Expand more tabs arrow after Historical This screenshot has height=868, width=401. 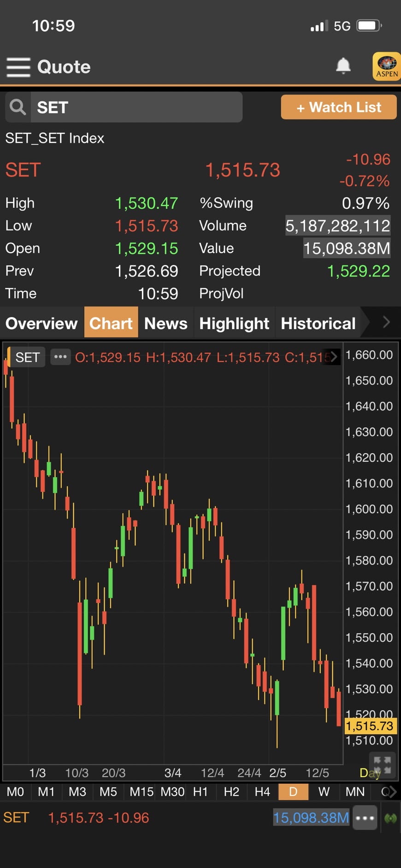pyautogui.click(x=386, y=322)
